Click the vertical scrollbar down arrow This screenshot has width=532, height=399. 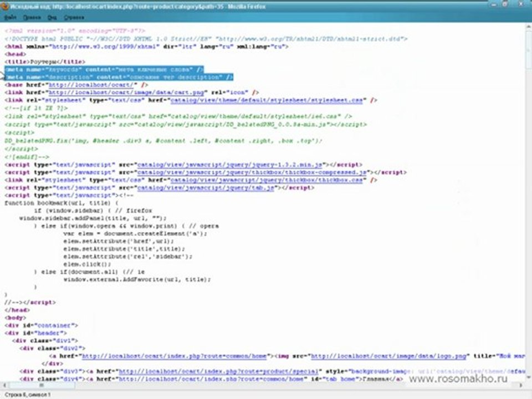pyautogui.click(x=529, y=377)
